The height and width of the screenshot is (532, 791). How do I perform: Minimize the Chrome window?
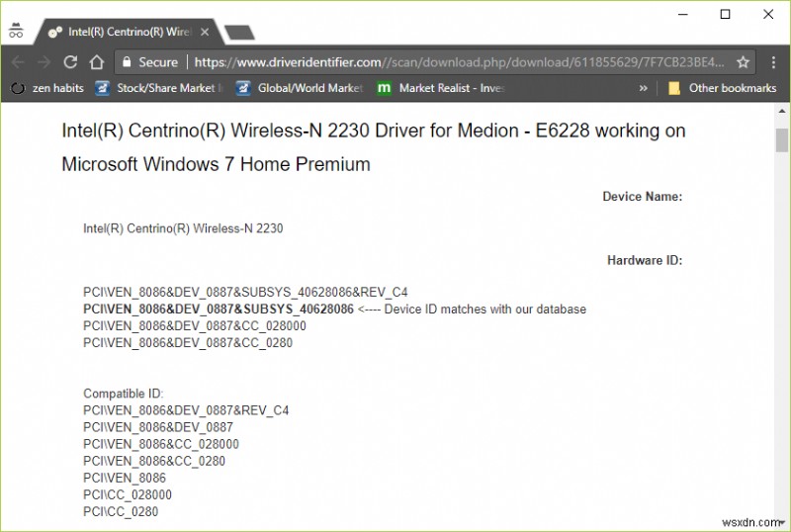[x=683, y=14]
